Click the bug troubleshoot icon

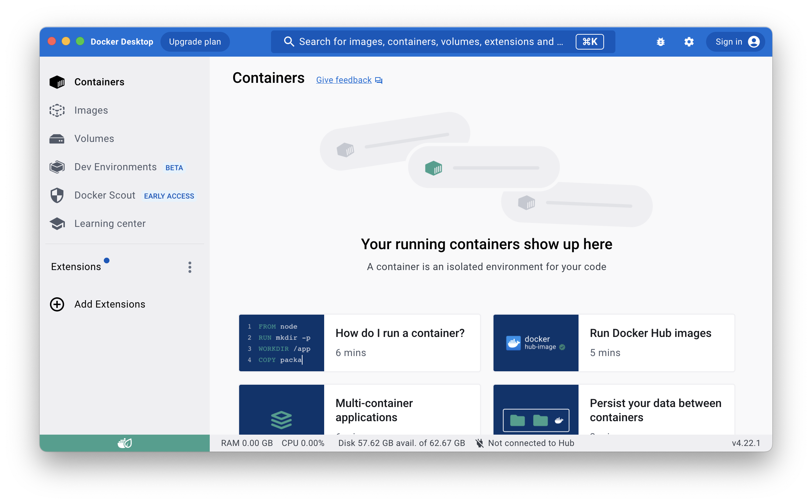[660, 42]
